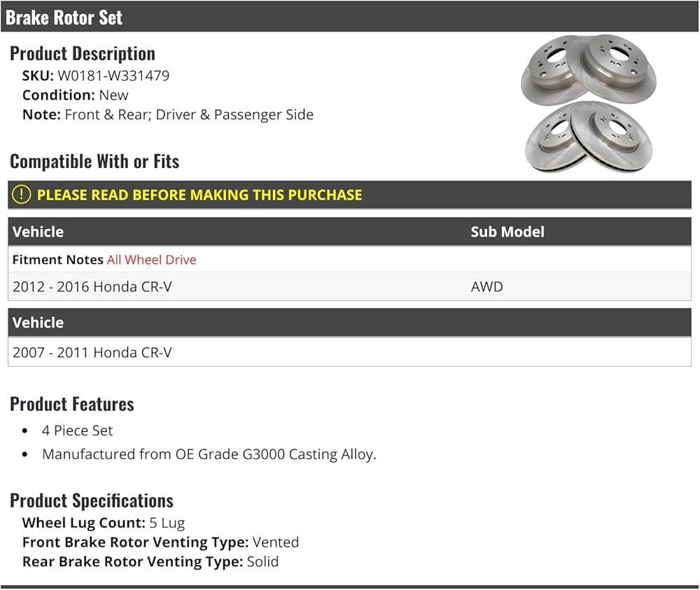Click the Wheel Lug Count specification
The height and width of the screenshot is (590, 700).
tap(104, 523)
